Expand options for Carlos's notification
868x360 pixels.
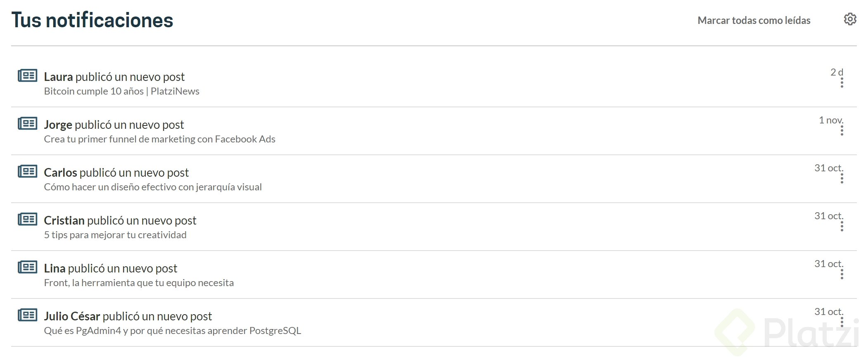click(842, 178)
